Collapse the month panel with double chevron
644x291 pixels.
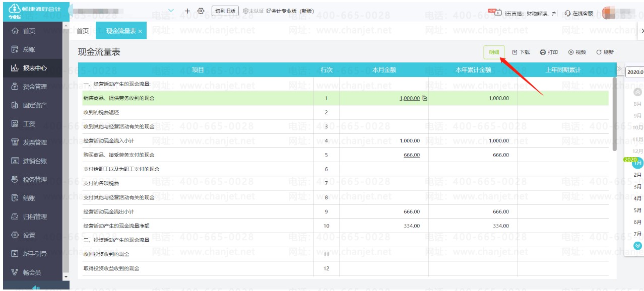619,69
